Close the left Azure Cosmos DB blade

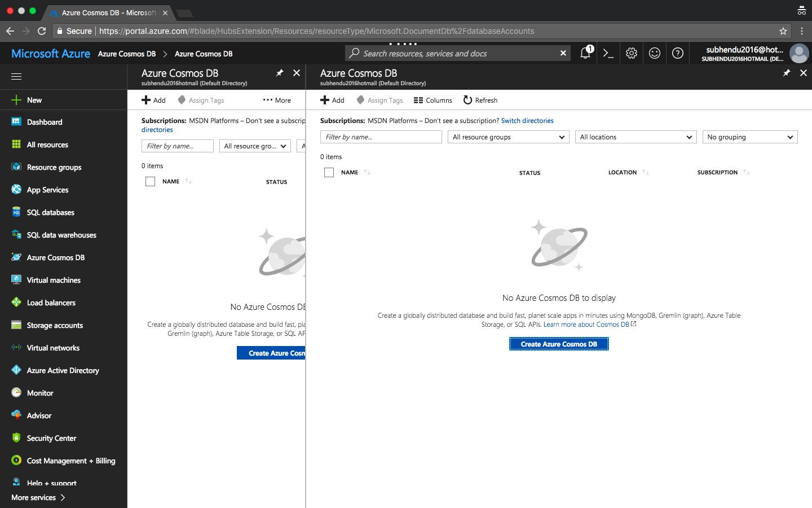pos(297,73)
